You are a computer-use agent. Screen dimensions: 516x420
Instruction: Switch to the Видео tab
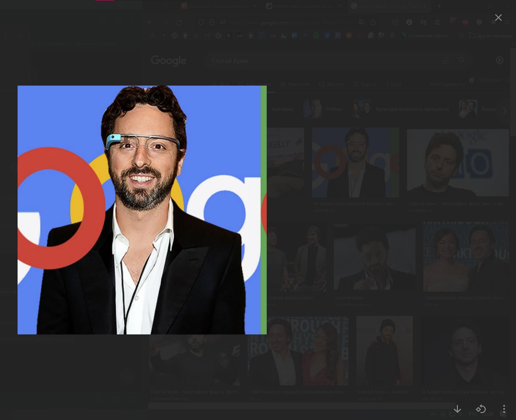tap(331, 84)
